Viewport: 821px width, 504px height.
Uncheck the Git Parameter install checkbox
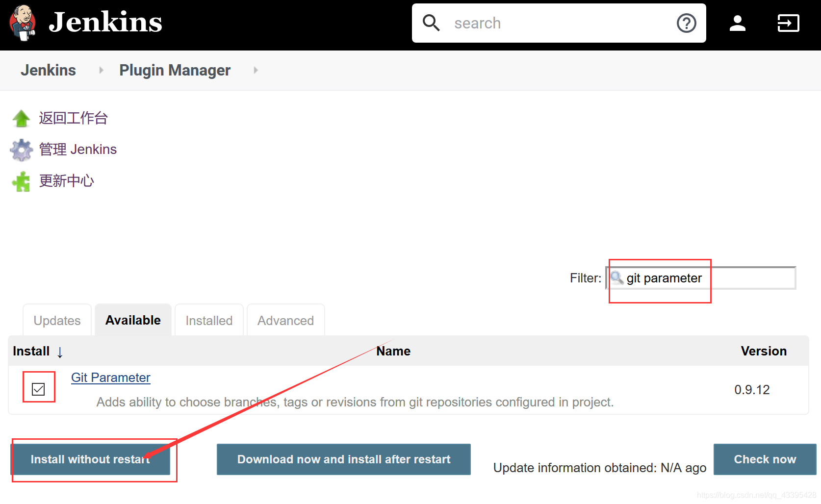point(38,389)
